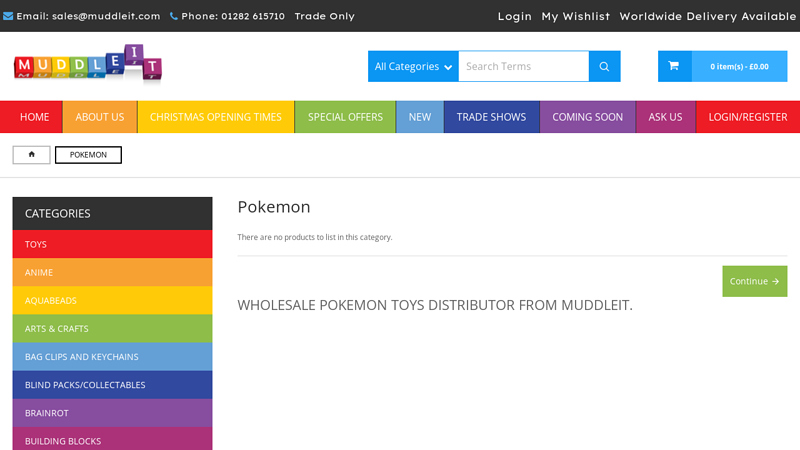Click Worldwide Delivery Available link

click(708, 16)
